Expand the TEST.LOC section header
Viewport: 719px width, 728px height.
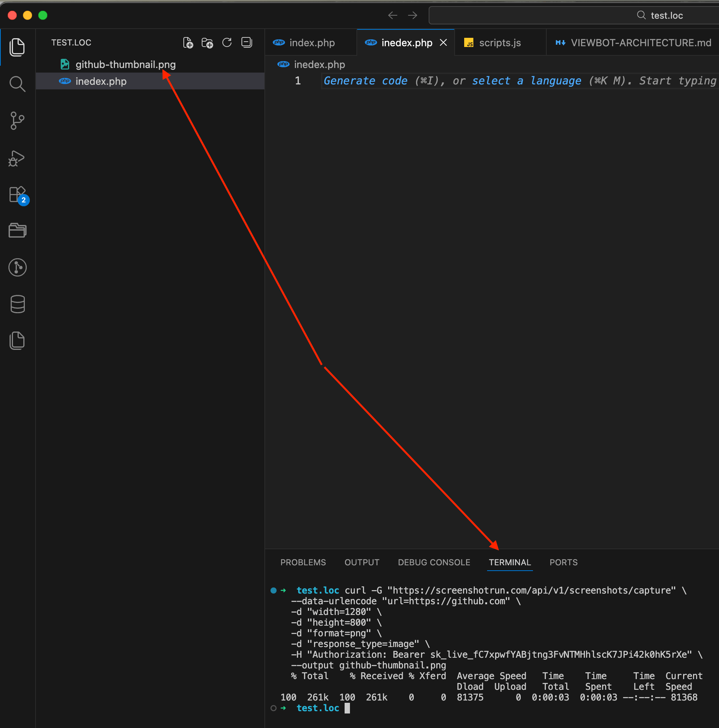click(x=71, y=42)
